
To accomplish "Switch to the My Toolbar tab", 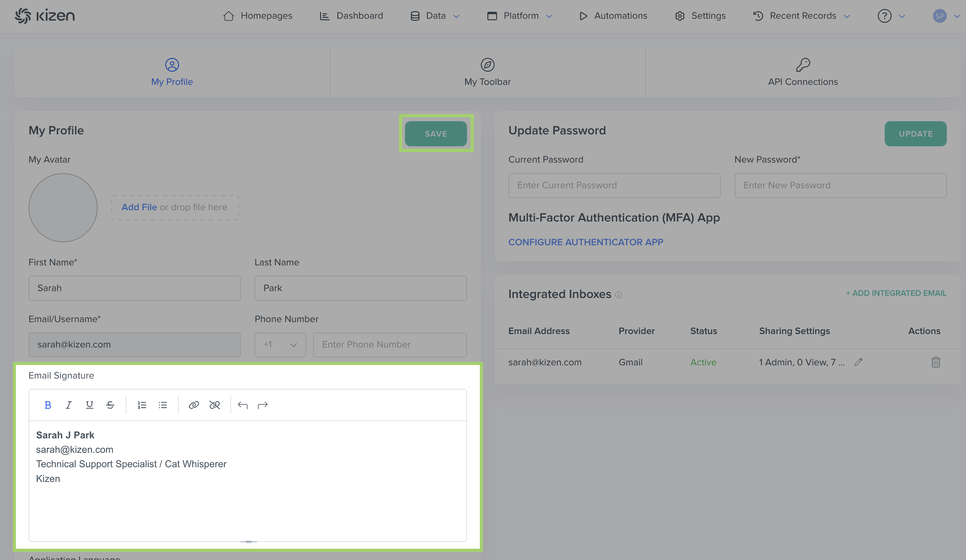I will point(487,72).
